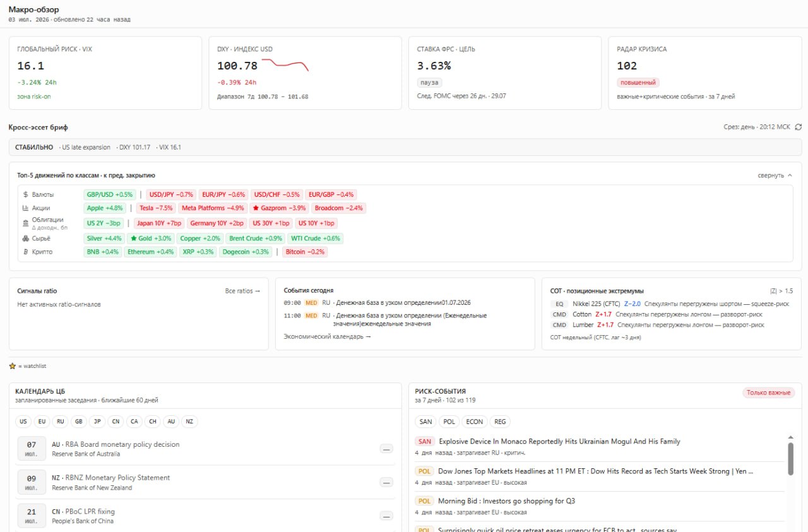Click the commodities icon beside Сырьё

tap(25, 239)
